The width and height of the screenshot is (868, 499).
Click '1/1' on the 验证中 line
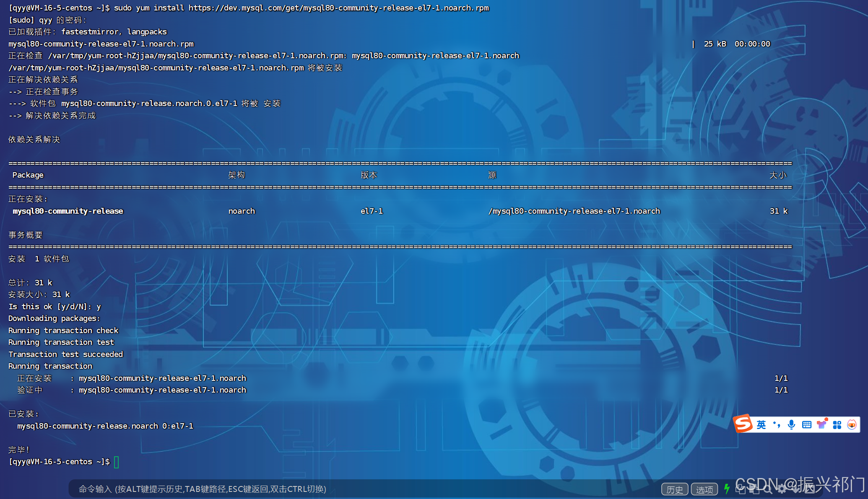pyautogui.click(x=781, y=390)
